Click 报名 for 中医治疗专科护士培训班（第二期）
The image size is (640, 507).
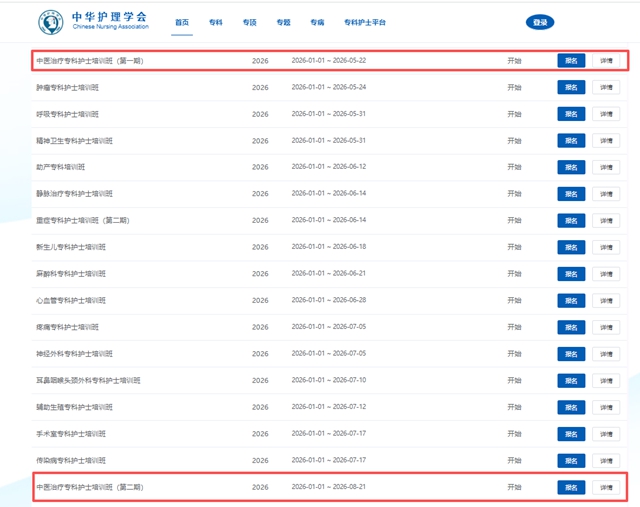tap(571, 487)
